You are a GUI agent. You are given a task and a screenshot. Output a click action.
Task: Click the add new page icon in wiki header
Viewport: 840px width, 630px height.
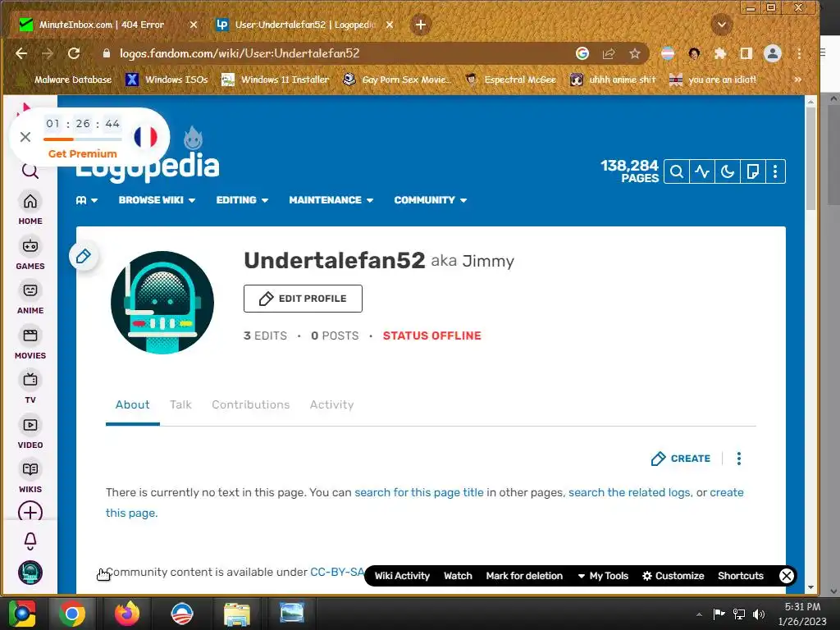click(x=752, y=171)
